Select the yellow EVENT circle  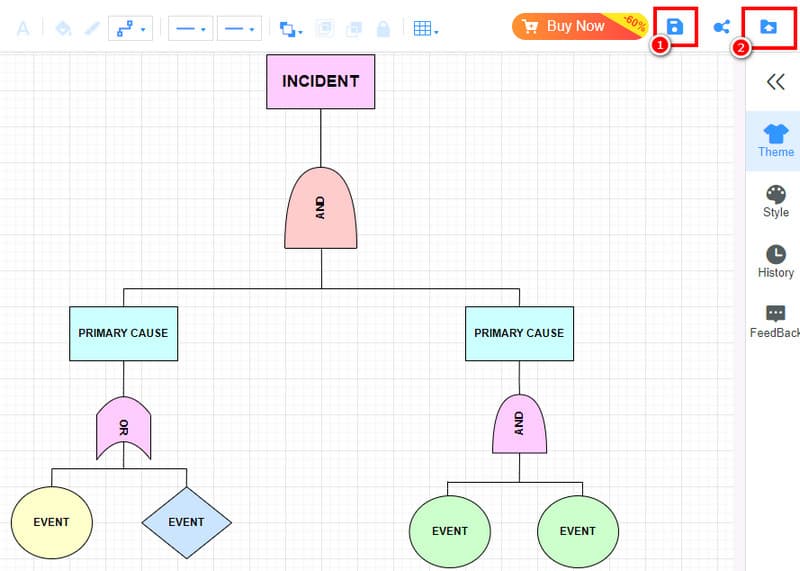click(52, 523)
